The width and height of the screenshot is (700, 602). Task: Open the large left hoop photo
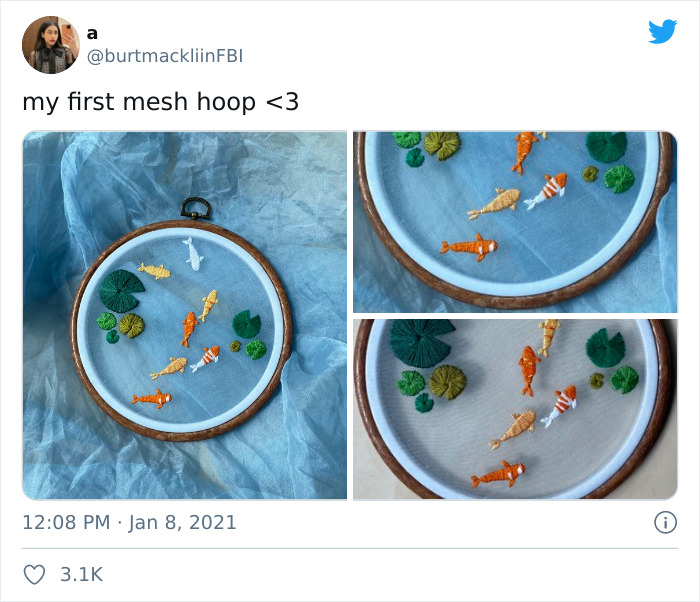[x=184, y=315]
